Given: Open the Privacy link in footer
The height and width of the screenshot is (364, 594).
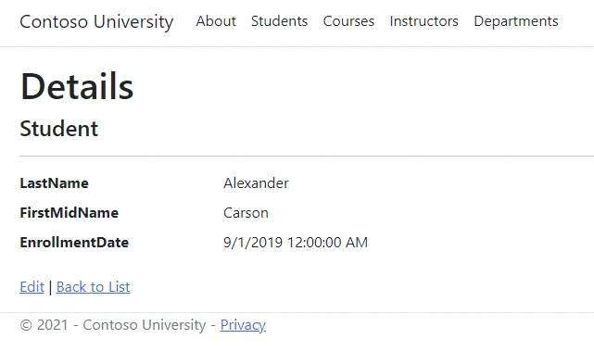Looking at the screenshot, I should pyautogui.click(x=243, y=325).
